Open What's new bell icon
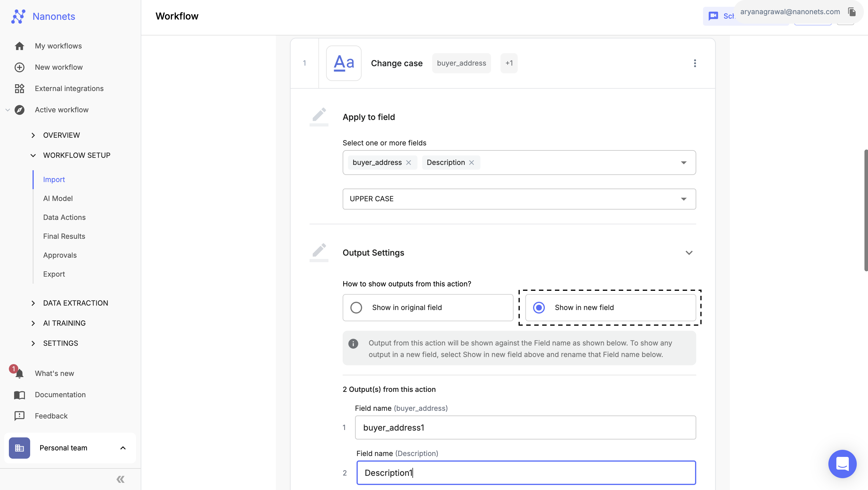 tap(19, 373)
